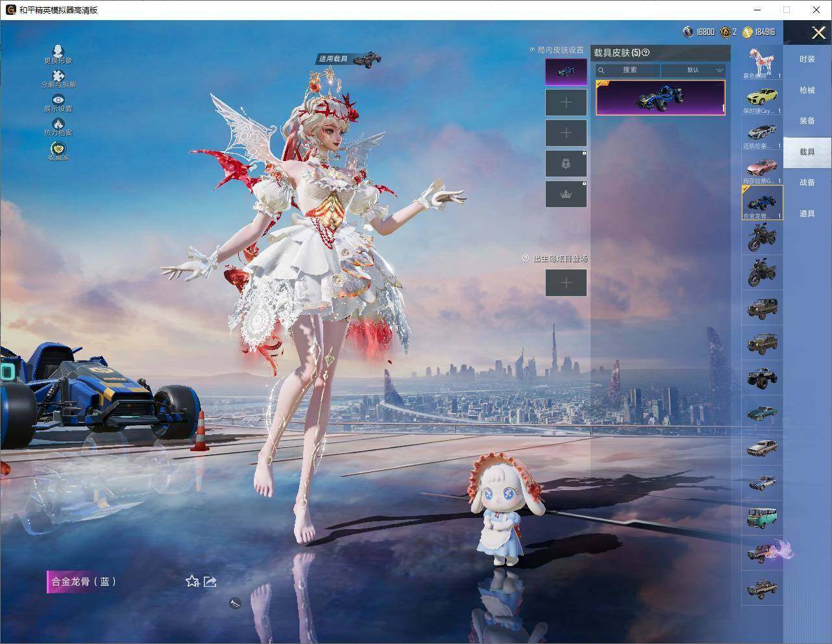
Task: Switch to the 战备 tab
Action: tap(807, 182)
